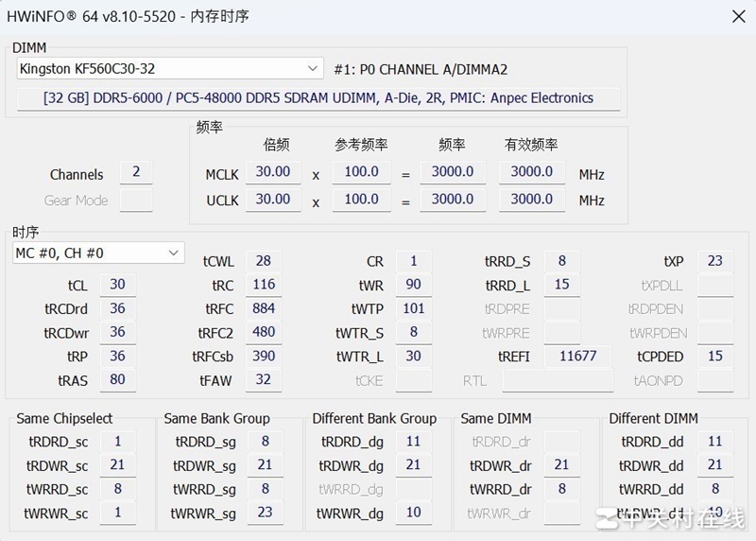Click the empty RTL field

tap(558, 380)
